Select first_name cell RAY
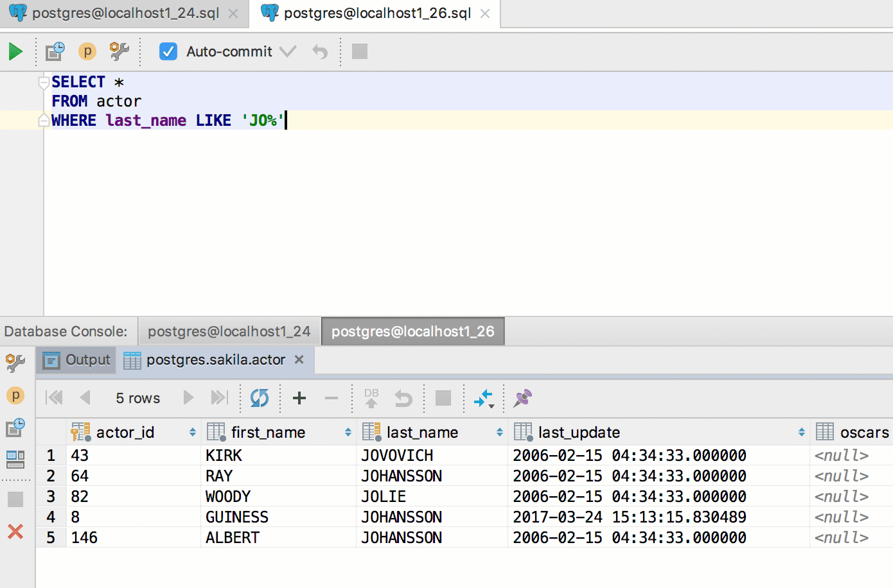The image size is (893, 588). pos(279,476)
